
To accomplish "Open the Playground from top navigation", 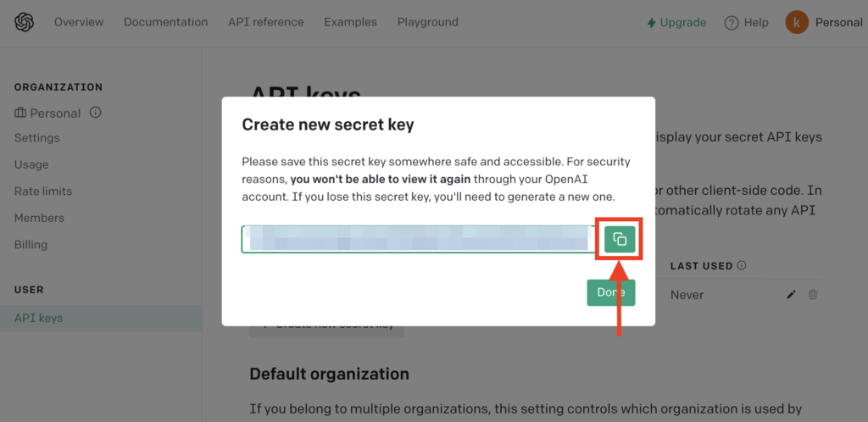I will (427, 22).
